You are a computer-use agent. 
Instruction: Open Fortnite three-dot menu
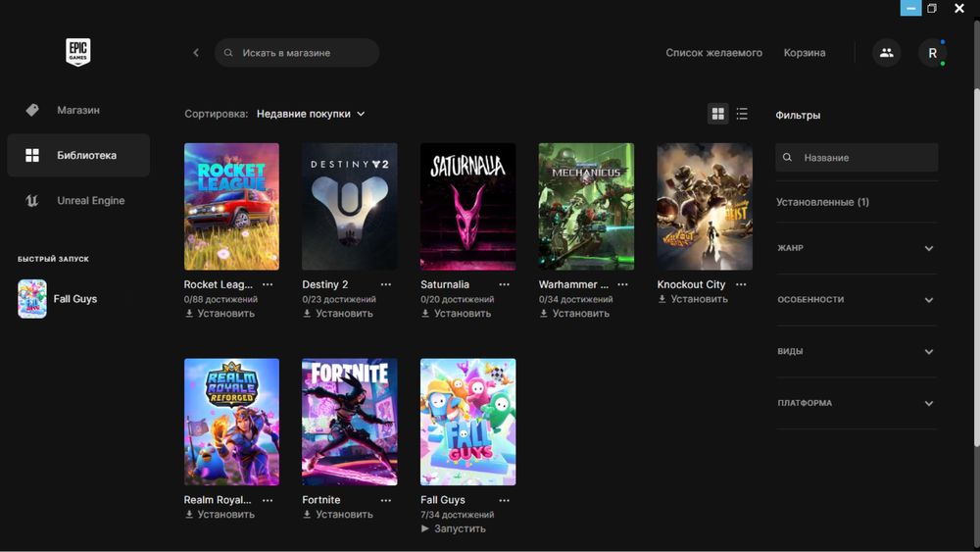click(385, 500)
